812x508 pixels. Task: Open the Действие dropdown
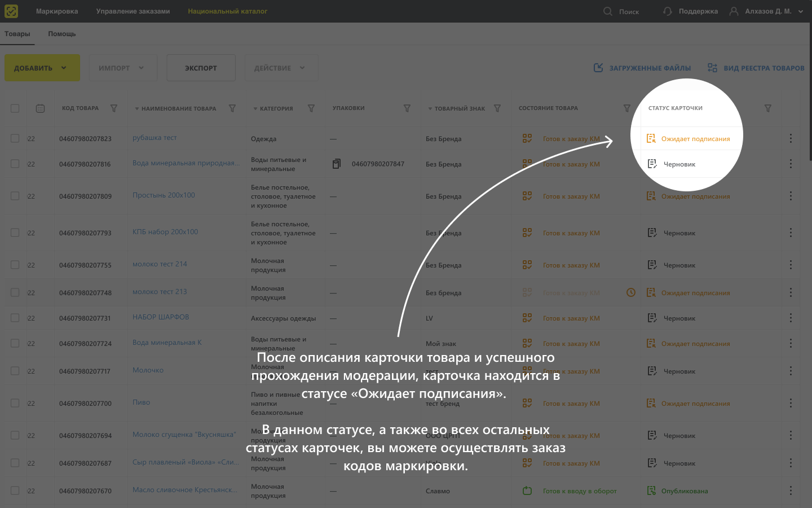coord(281,68)
